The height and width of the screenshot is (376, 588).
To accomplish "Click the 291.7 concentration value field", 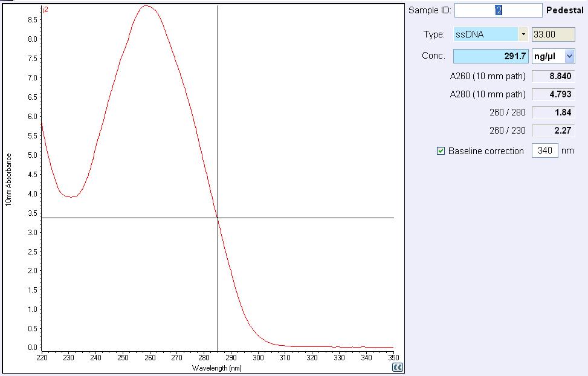I will (x=491, y=56).
